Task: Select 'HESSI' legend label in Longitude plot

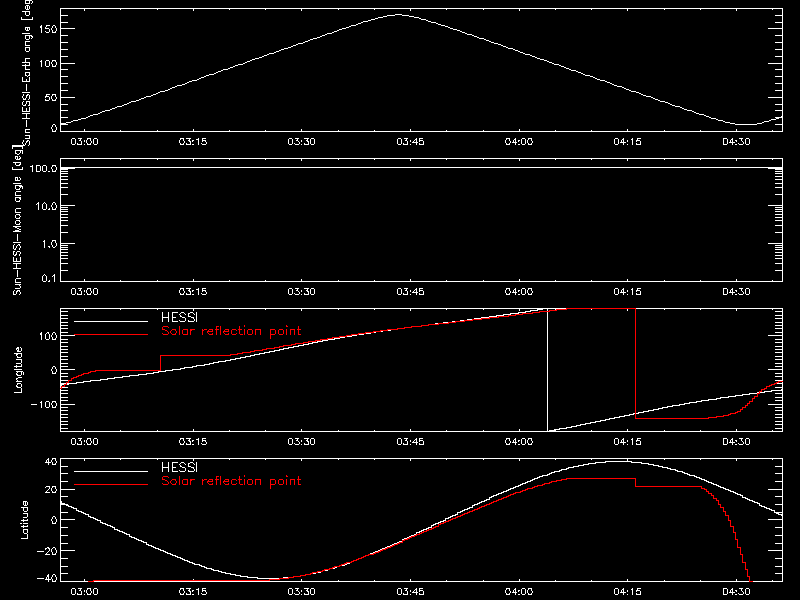Action: pyautogui.click(x=179, y=317)
